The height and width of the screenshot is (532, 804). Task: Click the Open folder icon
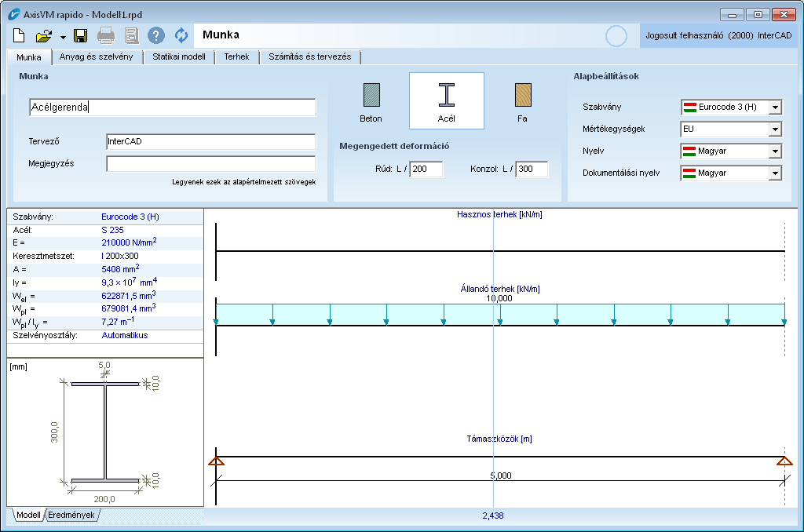(44, 36)
